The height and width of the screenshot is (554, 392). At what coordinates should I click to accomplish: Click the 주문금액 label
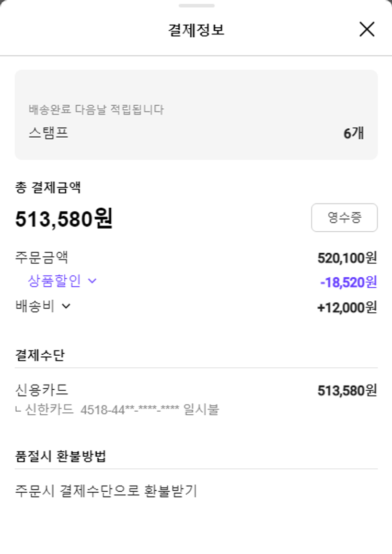click(x=42, y=258)
